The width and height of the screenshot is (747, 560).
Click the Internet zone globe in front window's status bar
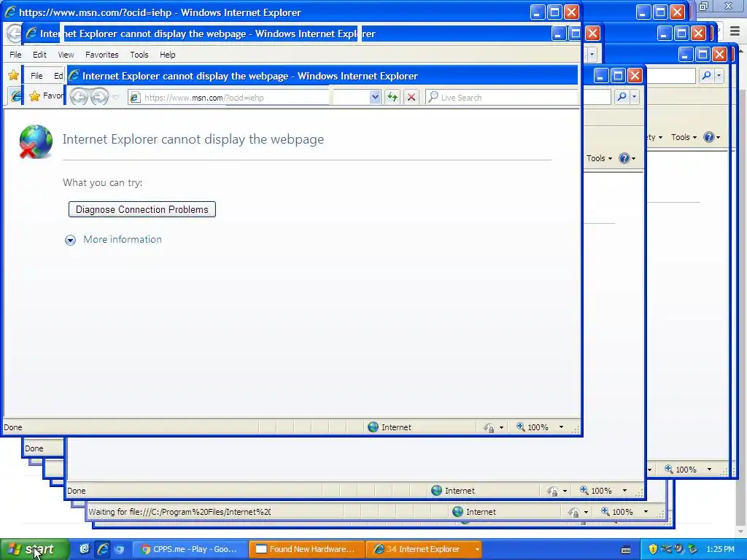[x=373, y=427]
